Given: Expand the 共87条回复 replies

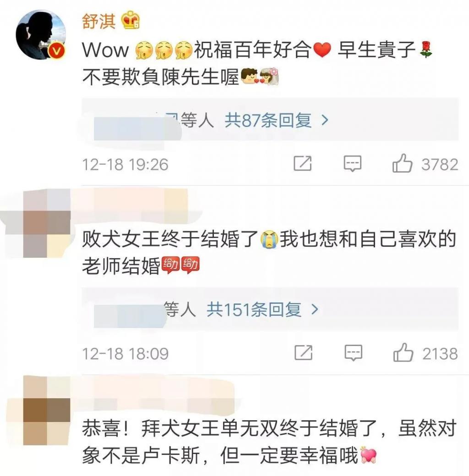Looking at the screenshot, I should point(268,120).
